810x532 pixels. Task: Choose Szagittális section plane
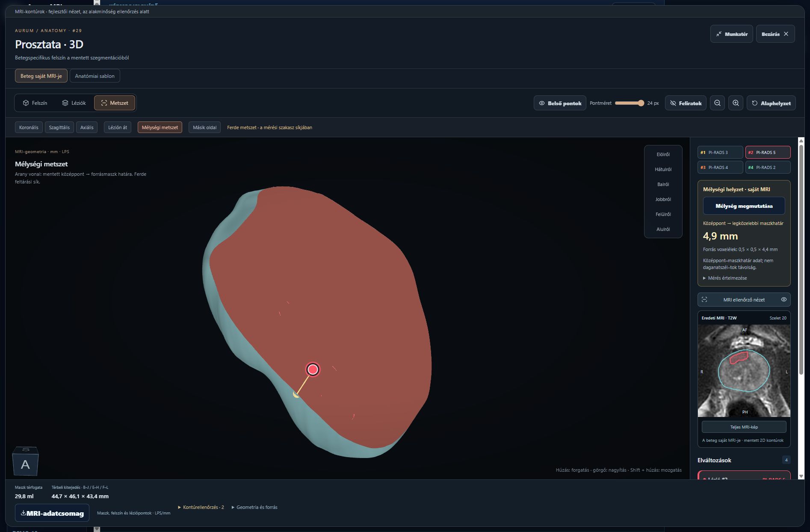pyautogui.click(x=59, y=127)
